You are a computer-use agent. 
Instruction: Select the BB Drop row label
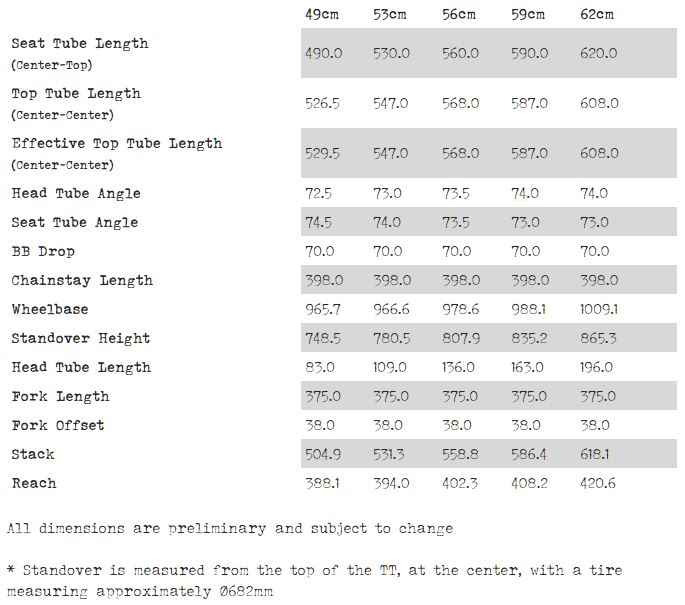pos(43,251)
